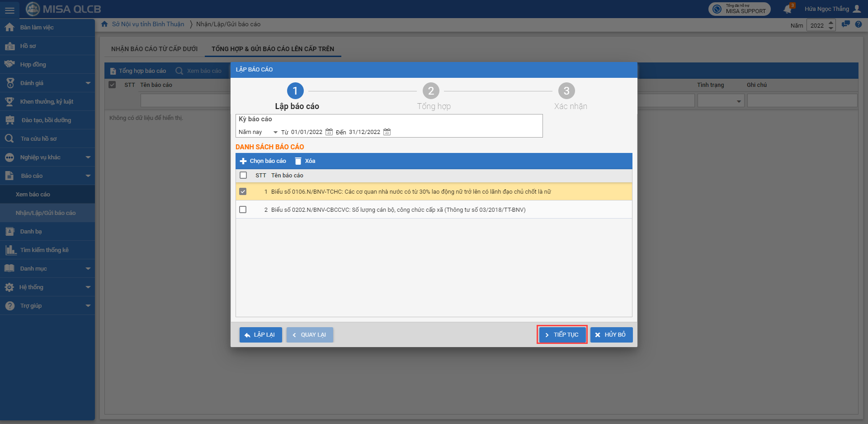
Task: Switch to Nhận báo cáo từ cấp dưới tab
Action: click(x=154, y=49)
